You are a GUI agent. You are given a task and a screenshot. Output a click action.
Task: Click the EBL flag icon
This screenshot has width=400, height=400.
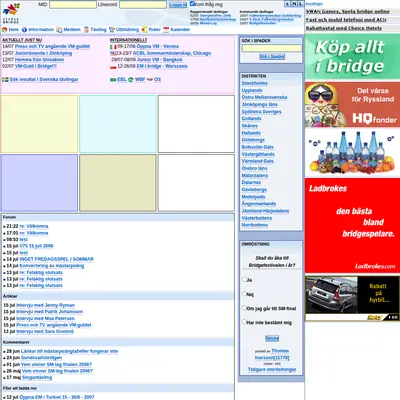[113, 80]
